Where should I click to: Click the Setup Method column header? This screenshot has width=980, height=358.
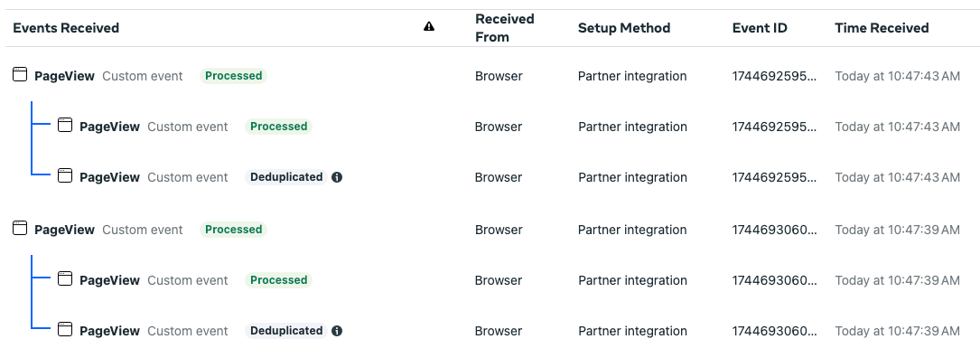click(x=624, y=27)
